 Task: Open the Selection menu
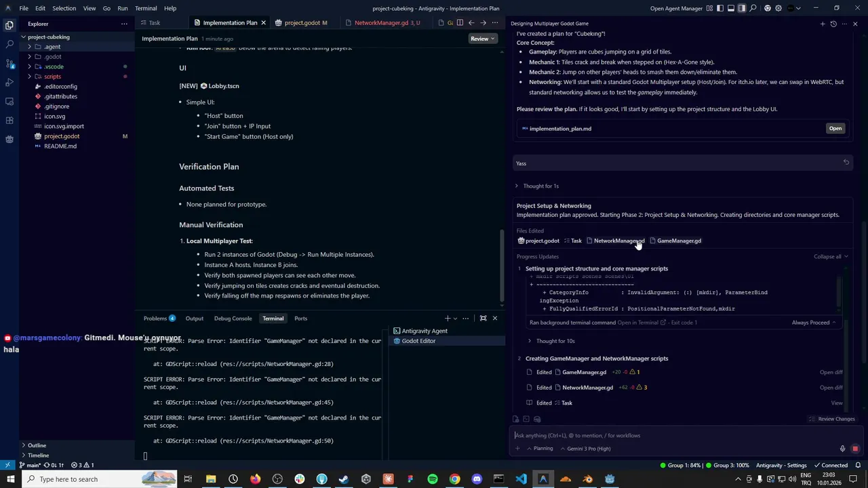(x=64, y=8)
